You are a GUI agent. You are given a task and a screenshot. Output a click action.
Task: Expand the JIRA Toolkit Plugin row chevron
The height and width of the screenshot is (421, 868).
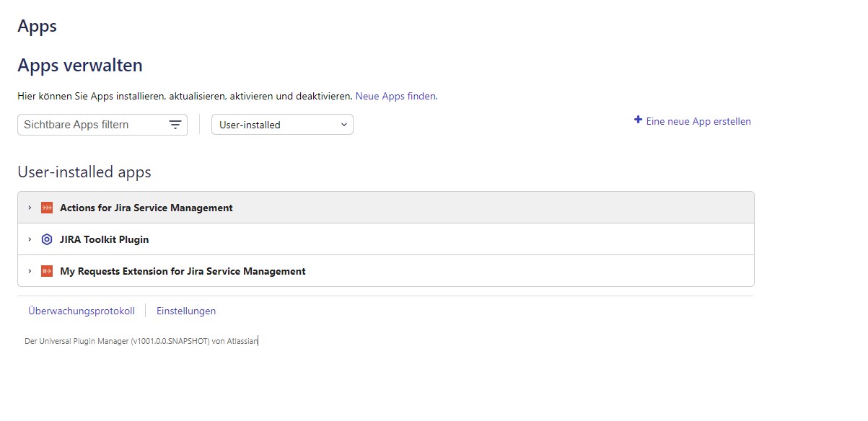[x=30, y=239]
